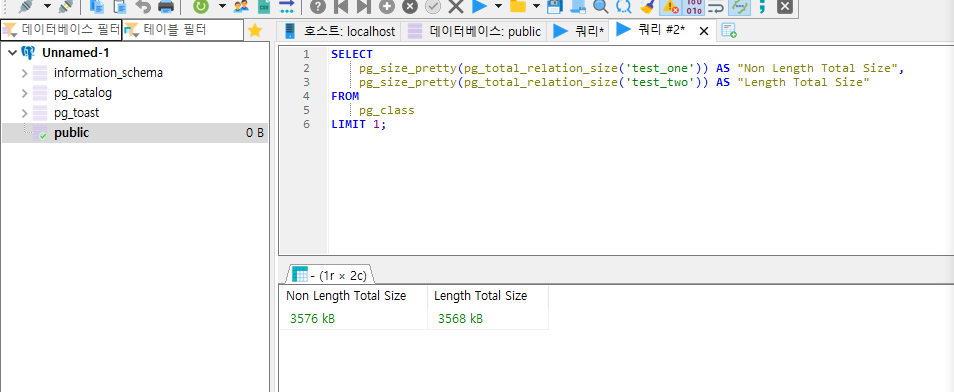The height and width of the screenshot is (392, 954).
Task: Expand the information_schema node
Action: (x=25, y=73)
